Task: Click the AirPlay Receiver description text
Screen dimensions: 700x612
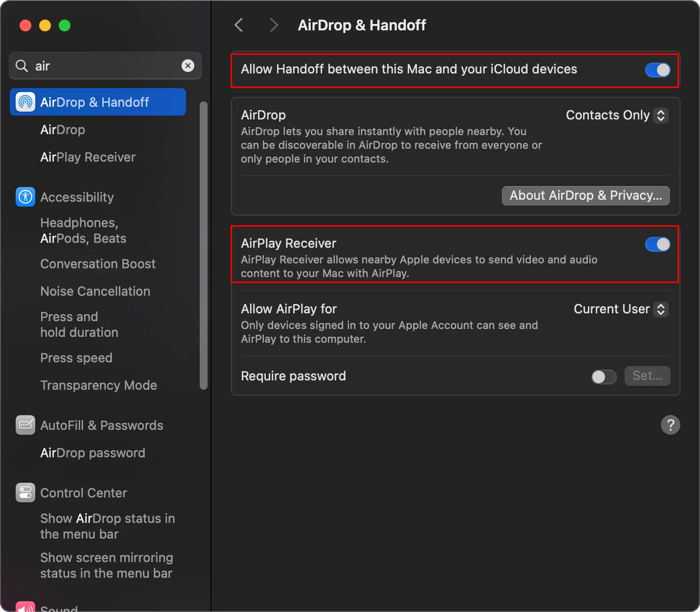Action: pyautogui.click(x=419, y=266)
